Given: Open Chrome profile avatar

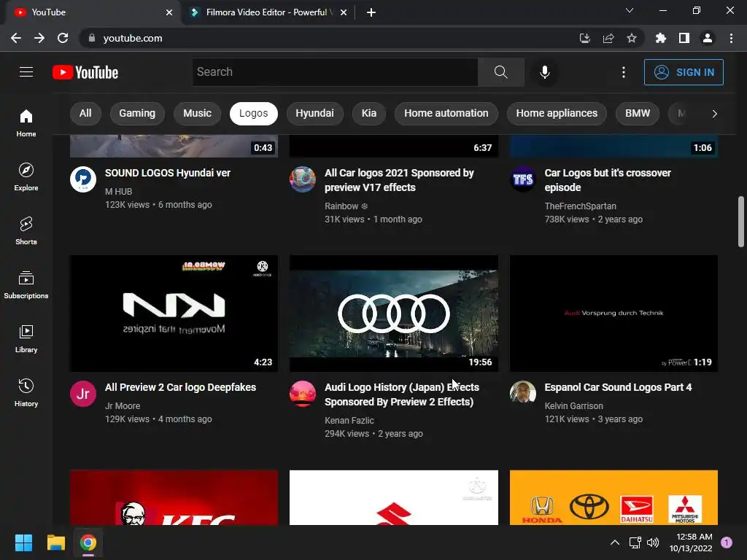Looking at the screenshot, I should [708, 38].
